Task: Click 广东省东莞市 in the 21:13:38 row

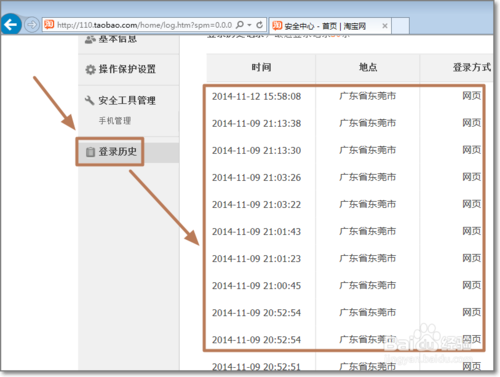Action: pos(368,123)
